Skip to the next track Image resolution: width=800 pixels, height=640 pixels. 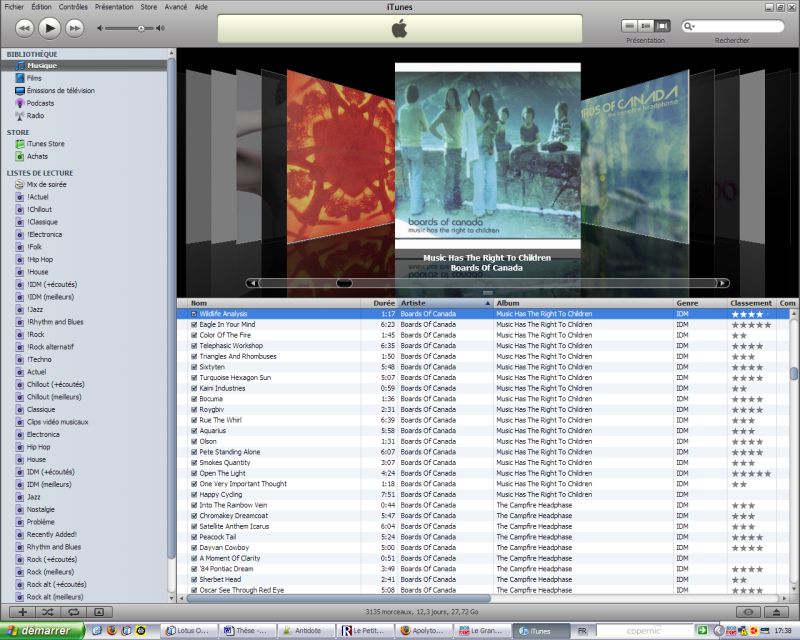tap(75, 27)
